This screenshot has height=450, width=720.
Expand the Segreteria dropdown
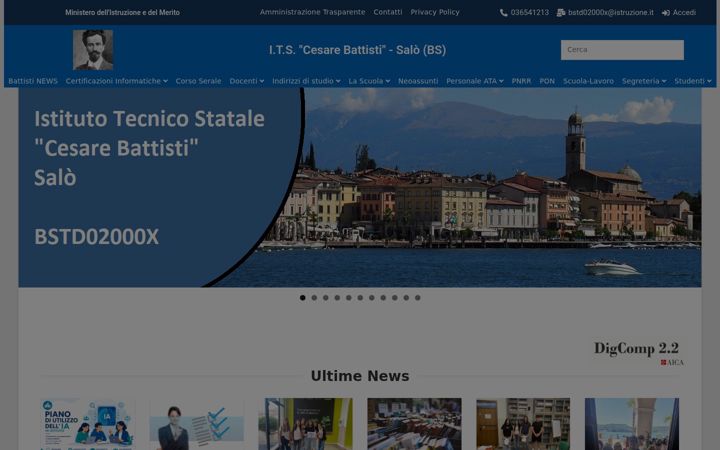644,81
